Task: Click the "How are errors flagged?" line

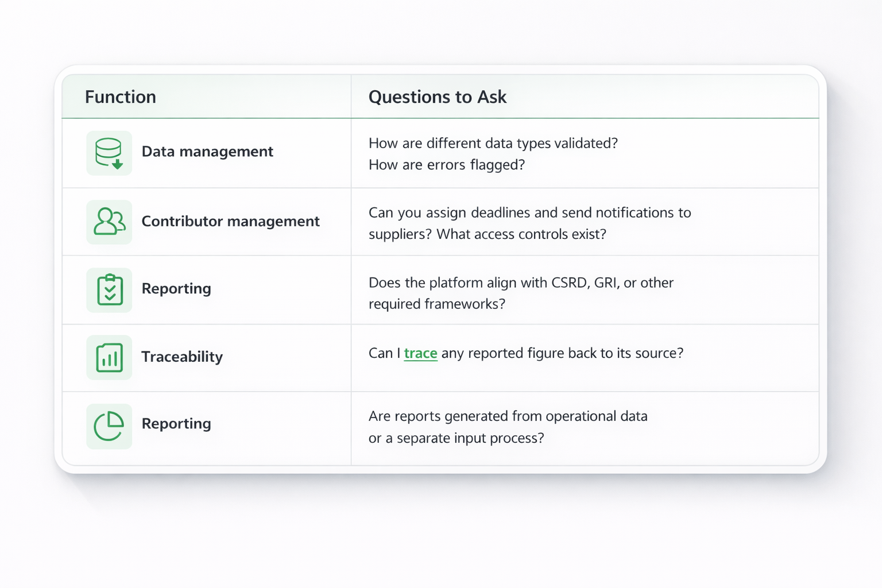Action: 446,165
